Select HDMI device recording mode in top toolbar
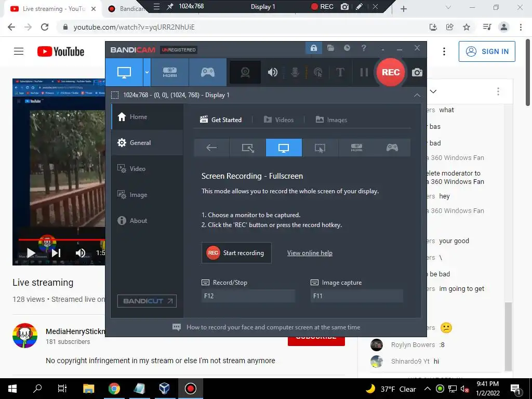532x399 pixels. (x=170, y=72)
